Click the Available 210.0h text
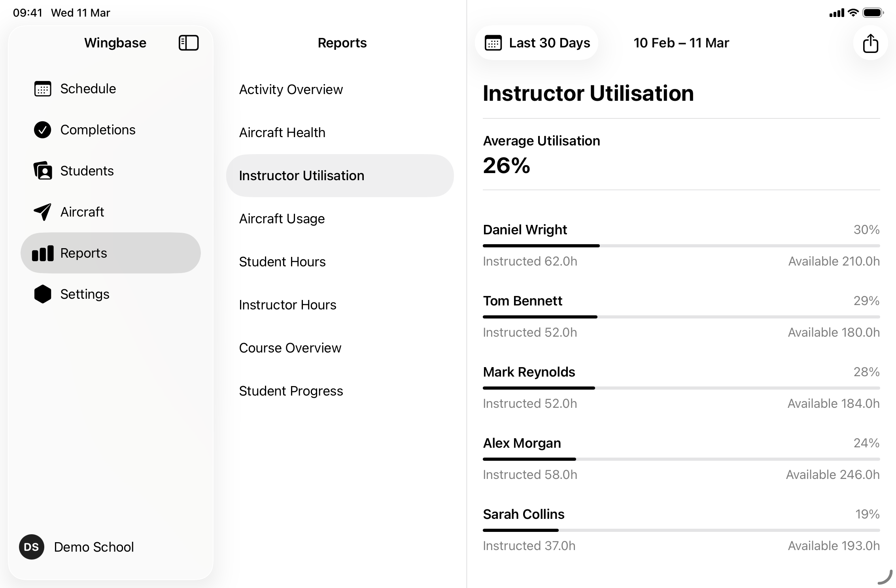Image resolution: width=896 pixels, height=588 pixels. [834, 261]
